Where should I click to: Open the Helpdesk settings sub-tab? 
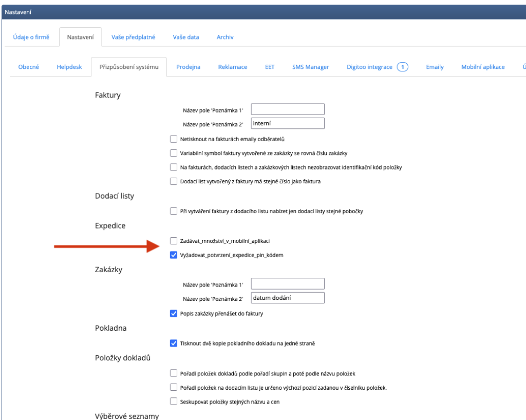[69, 67]
